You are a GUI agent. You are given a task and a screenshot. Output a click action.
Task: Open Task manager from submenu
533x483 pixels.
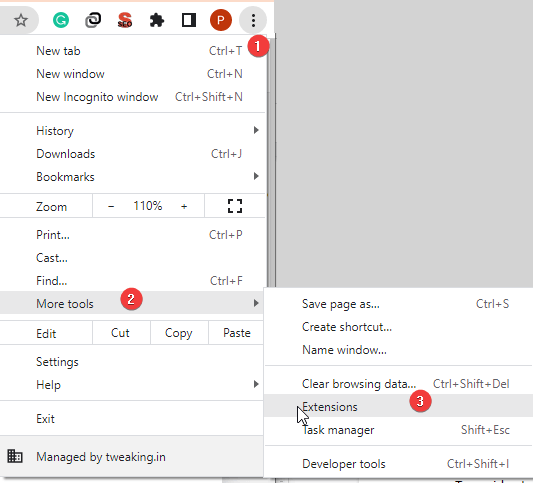399,430
